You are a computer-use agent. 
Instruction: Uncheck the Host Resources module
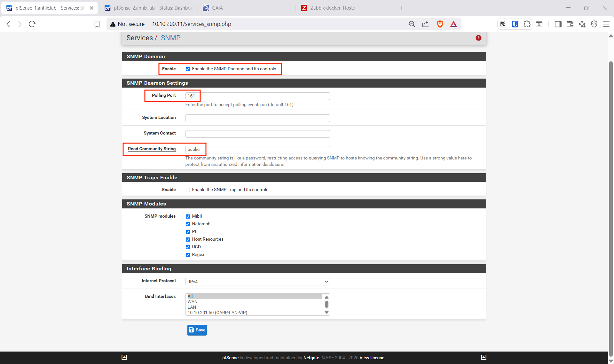(x=188, y=239)
